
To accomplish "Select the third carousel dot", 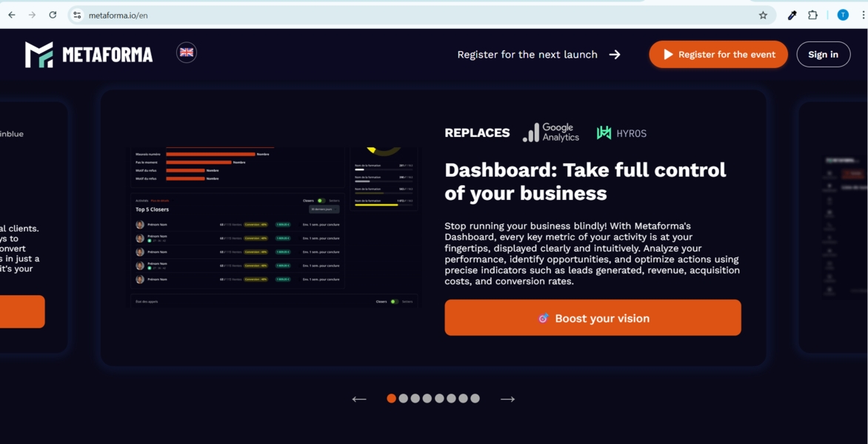I will point(415,398).
